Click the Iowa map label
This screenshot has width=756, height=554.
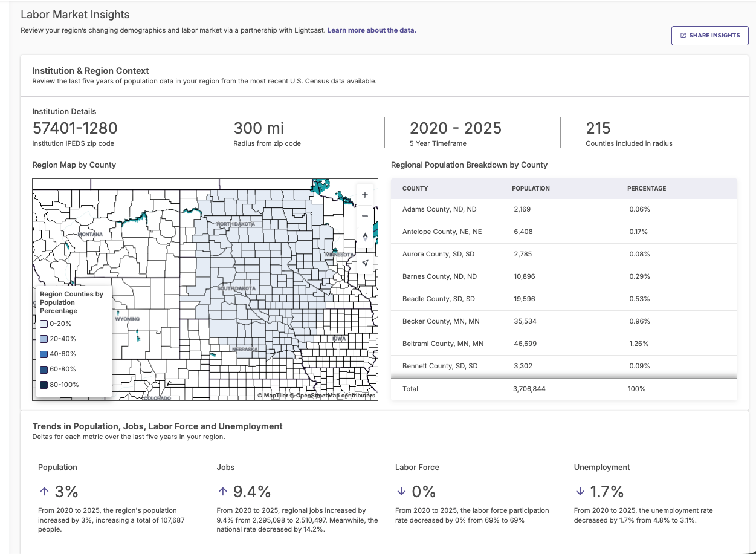[x=339, y=339]
